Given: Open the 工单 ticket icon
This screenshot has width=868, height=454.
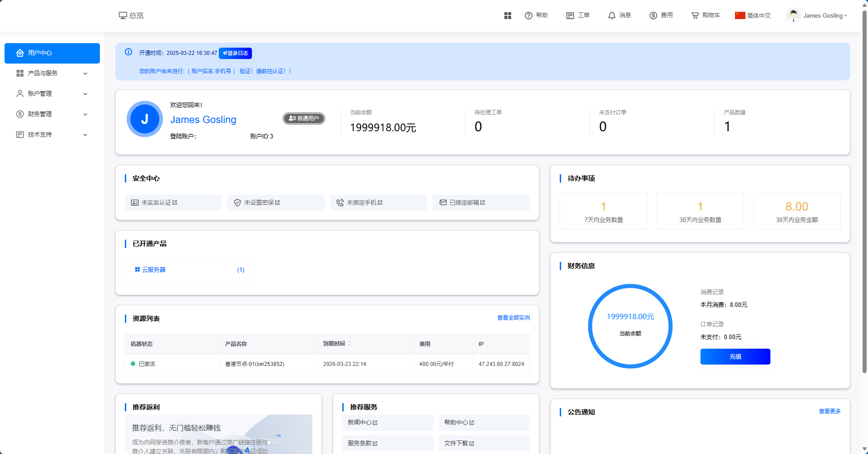Looking at the screenshot, I should pyautogui.click(x=570, y=15).
